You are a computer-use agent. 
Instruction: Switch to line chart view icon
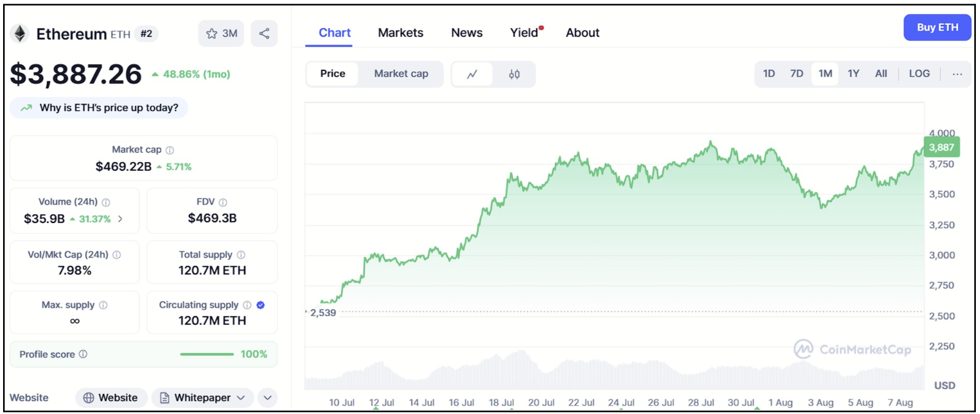pos(472,74)
